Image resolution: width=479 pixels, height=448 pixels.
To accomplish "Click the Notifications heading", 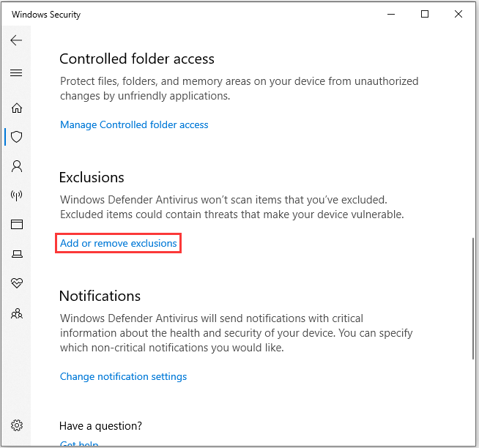I will (x=100, y=296).
